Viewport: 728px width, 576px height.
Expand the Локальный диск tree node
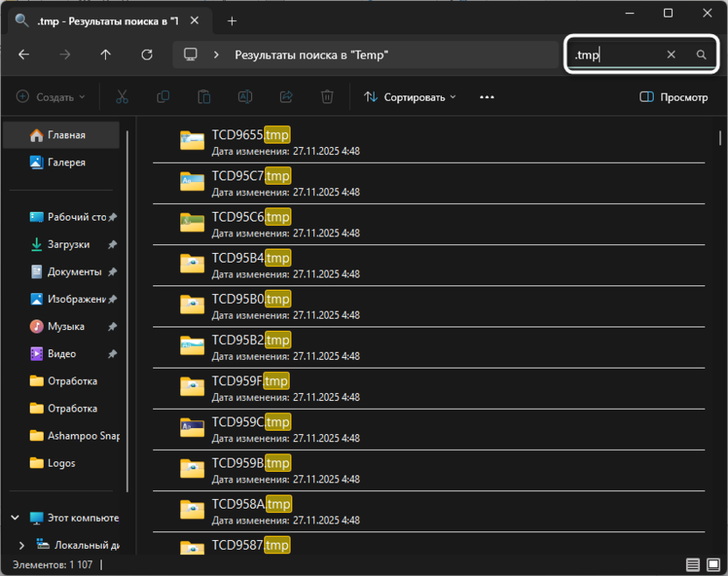coord(22,545)
